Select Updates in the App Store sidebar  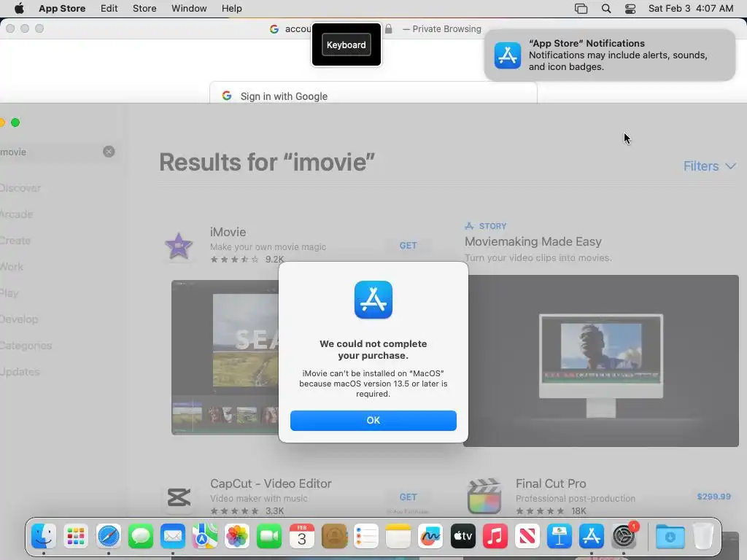point(20,371)
